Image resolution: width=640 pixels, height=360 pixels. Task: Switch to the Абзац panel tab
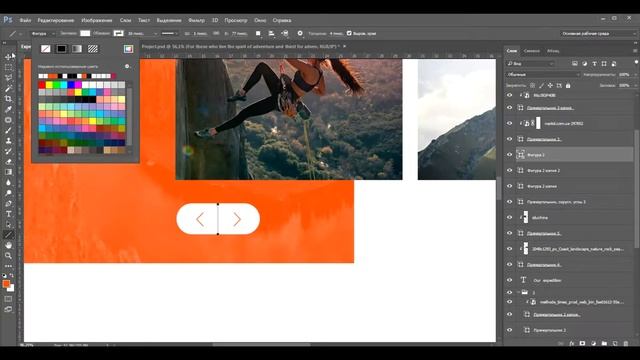(553, 51)
